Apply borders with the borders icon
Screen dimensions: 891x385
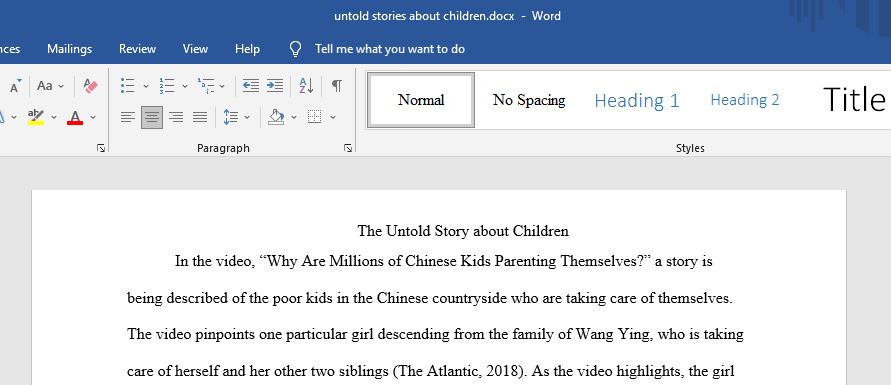click(x=314, y=118)
